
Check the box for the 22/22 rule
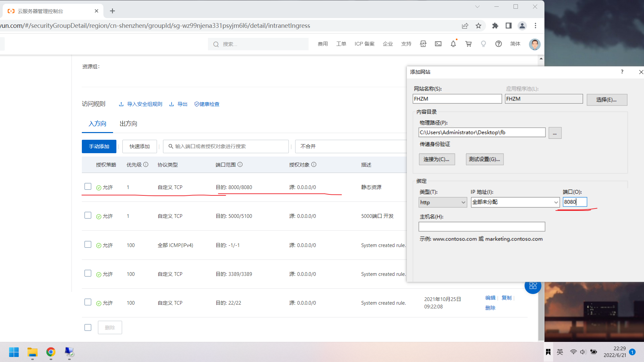[88, 302]
